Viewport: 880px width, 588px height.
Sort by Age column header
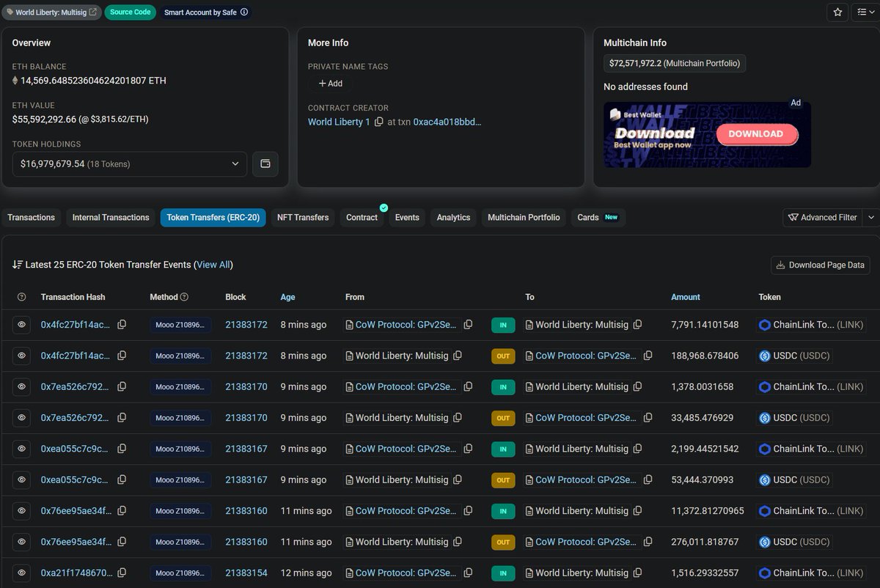287,297
